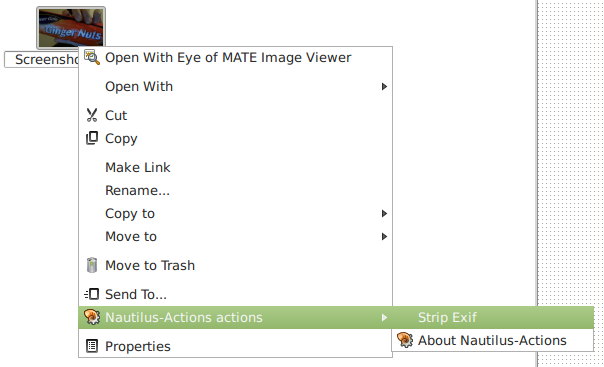604x367 pixels.
Task: Select Make Link from context menu
Action: pyautogui.click(x=235, y=168)
